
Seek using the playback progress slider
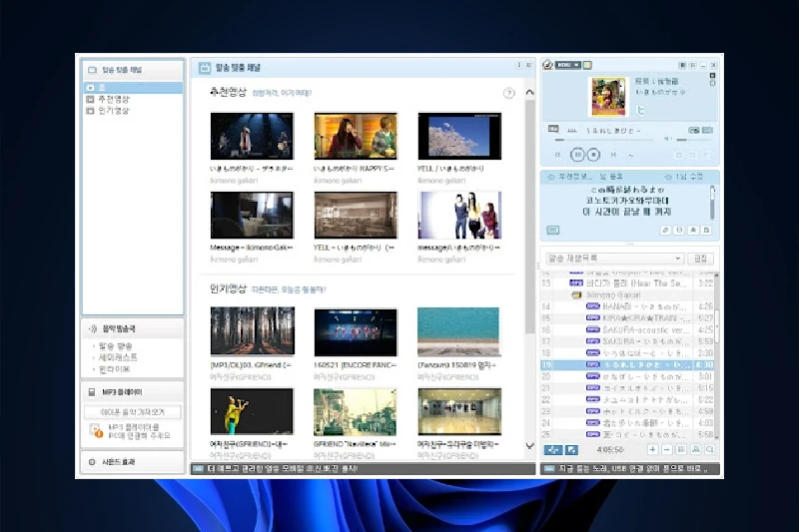click(604, 140)
